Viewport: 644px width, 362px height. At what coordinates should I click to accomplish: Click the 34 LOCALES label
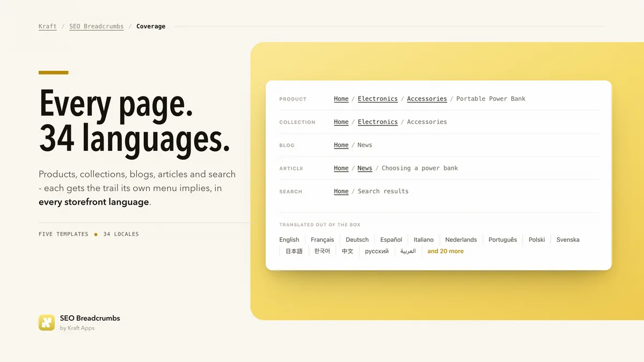(x=121, y=234)
